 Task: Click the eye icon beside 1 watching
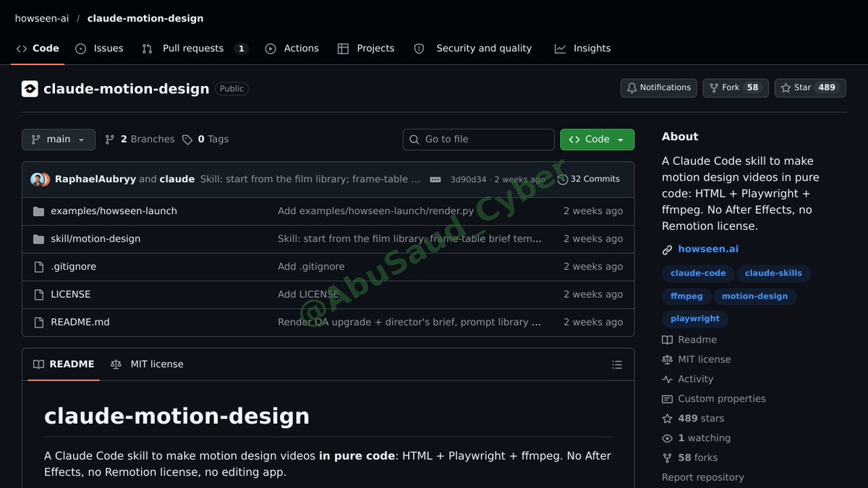coord(667,438)
